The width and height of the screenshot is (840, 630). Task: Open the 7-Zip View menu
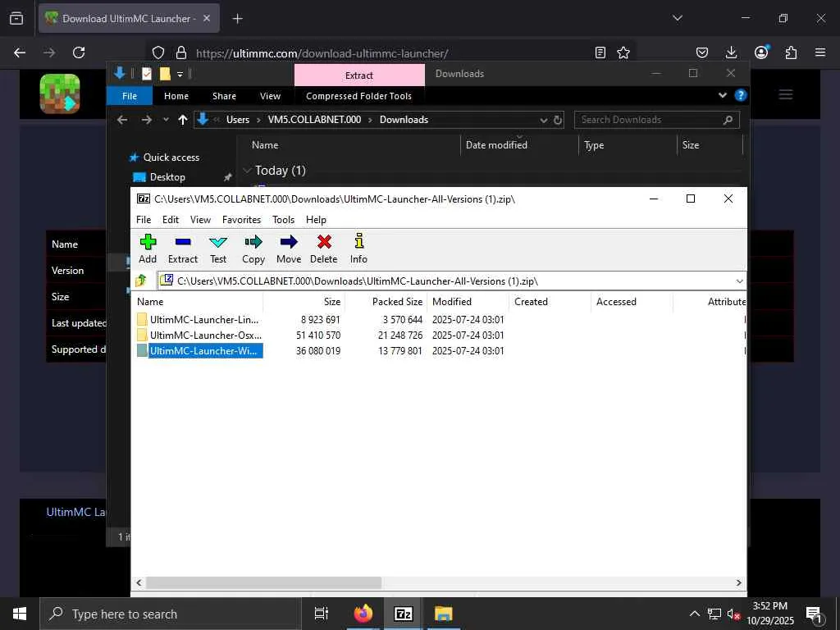point(200,220)
